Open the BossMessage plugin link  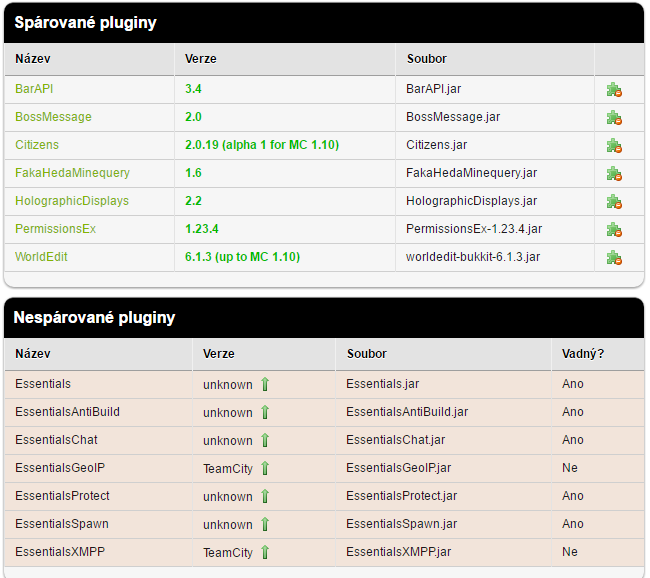(53, 117)
